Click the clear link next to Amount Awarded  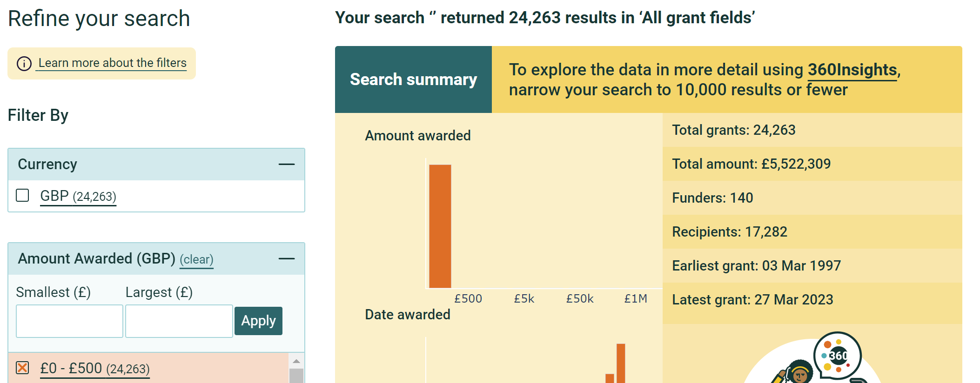(196, 259)
